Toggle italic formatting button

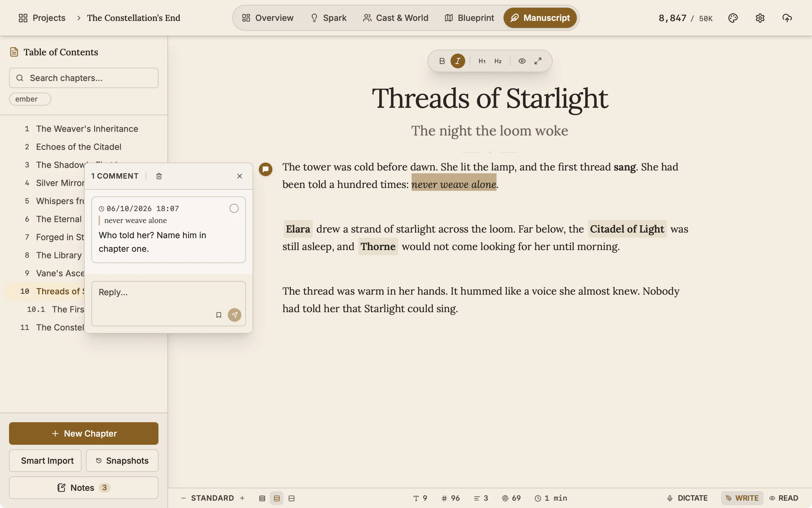(458, 61)
